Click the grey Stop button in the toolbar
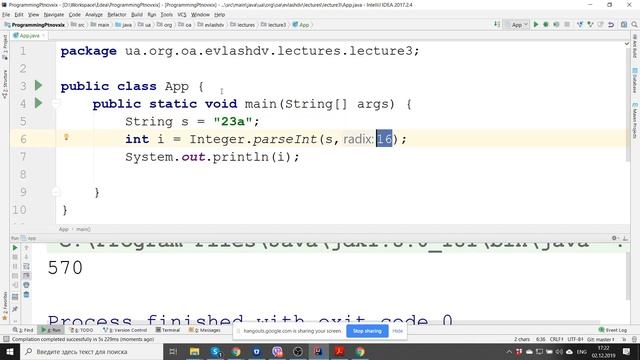 coord(567,24)
